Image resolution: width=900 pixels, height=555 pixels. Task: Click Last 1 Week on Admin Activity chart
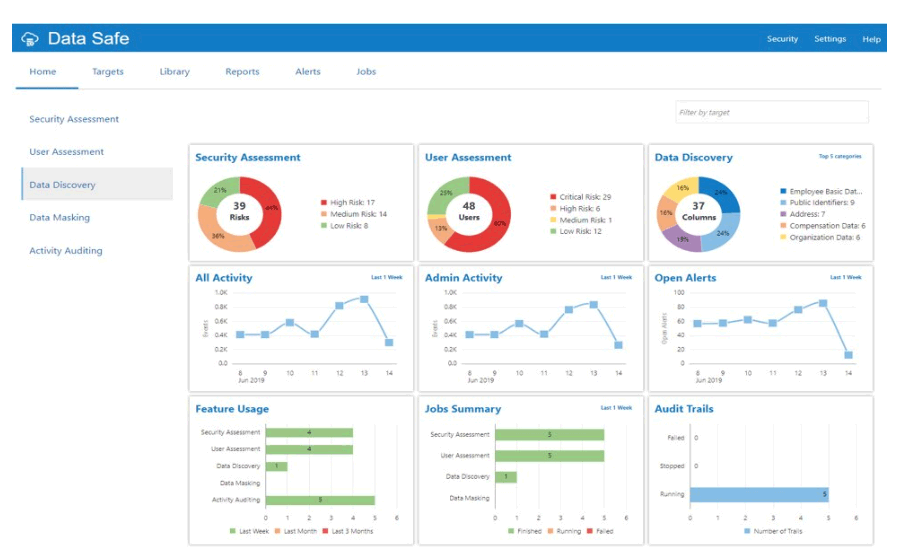pos(616,277)
